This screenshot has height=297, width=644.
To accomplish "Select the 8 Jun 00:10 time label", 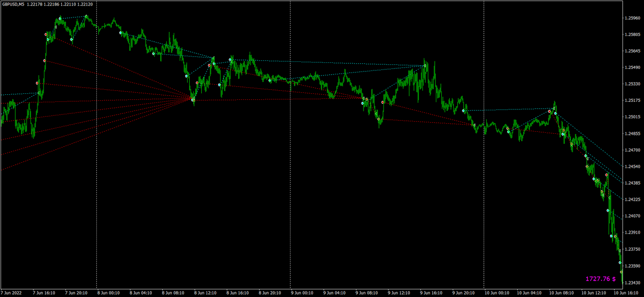I will [109, 293].
